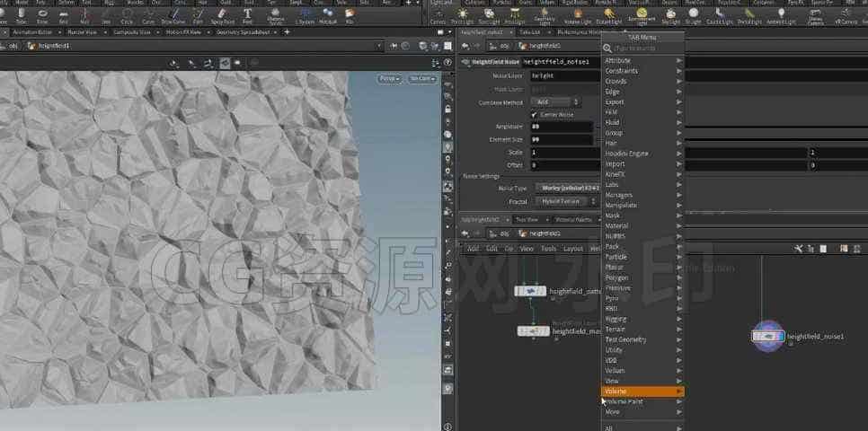Viewport: 868px width, 431px height.
Task: Open the KineFX category in TAB Menu
Action: coord(642,174)
